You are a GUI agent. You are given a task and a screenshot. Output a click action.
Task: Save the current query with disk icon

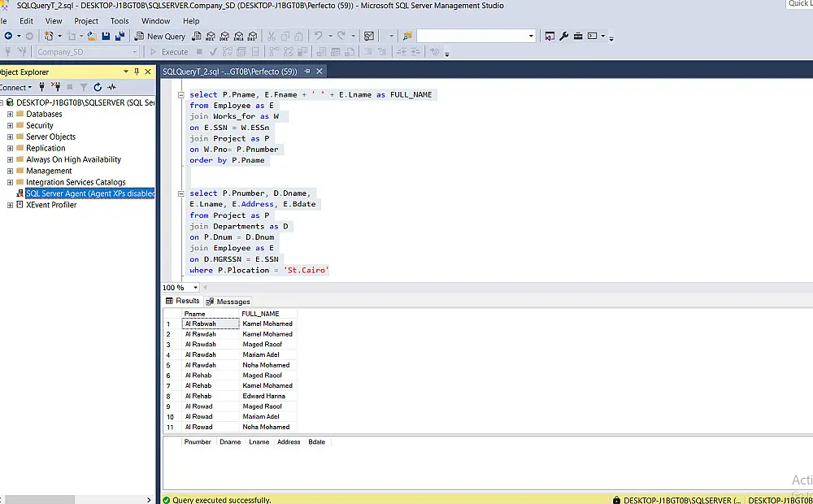click(x=106, y=36)
